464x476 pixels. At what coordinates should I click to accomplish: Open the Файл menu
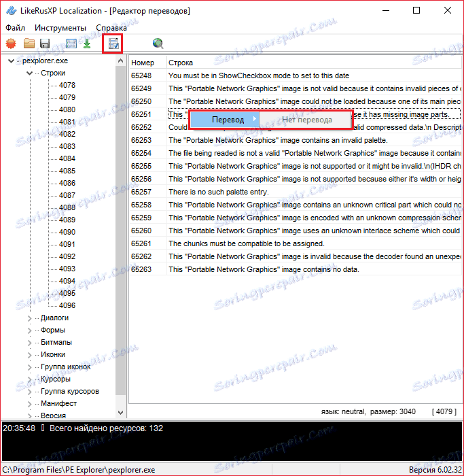(x=15, y=28)
